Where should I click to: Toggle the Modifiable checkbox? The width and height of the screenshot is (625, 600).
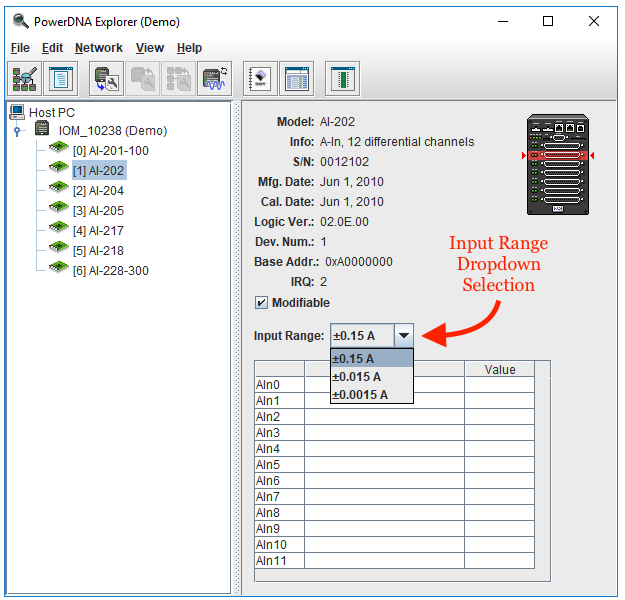[x=261, y=303]
